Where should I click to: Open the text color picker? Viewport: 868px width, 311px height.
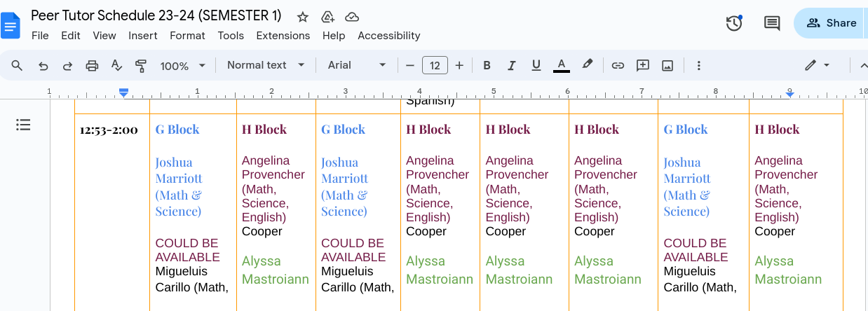tap(561, 66)
